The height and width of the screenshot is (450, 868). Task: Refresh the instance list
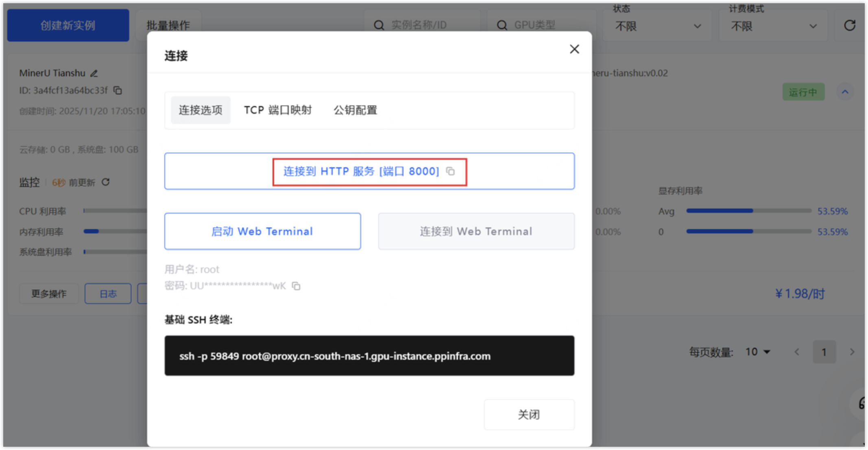click(x=849, y=26)
